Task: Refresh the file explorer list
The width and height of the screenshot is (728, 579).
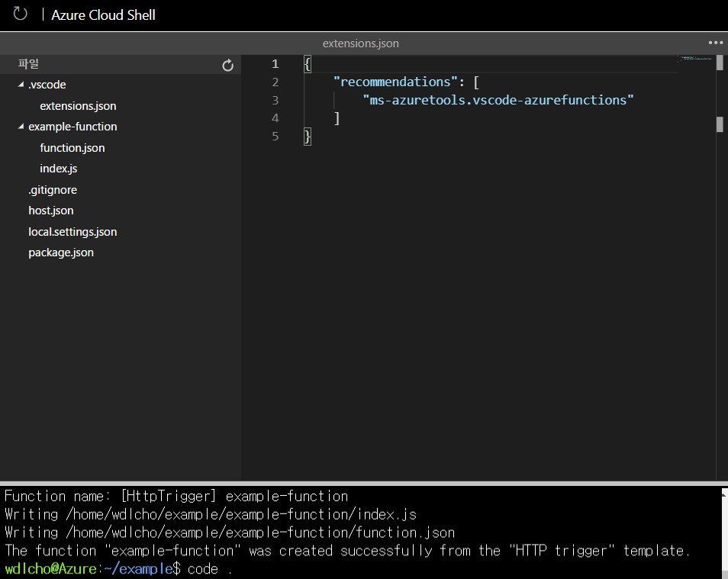Action: (x=227, y=65)
